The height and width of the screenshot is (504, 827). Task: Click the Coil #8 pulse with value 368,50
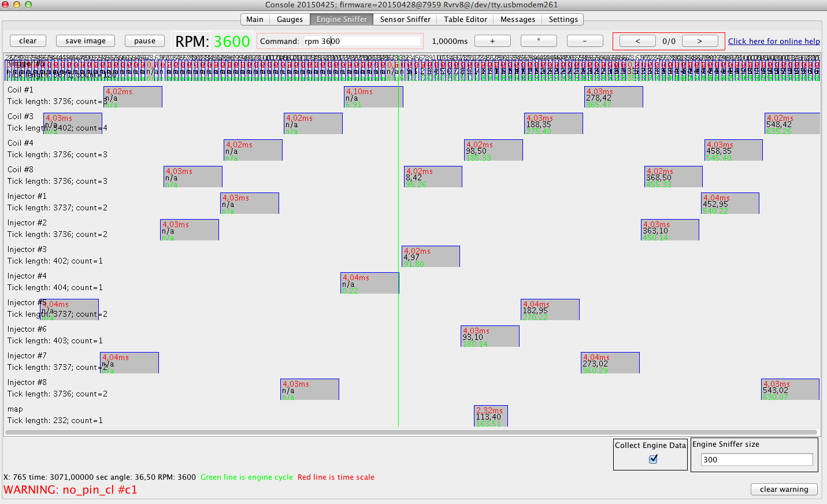click(x=673, y=176)
